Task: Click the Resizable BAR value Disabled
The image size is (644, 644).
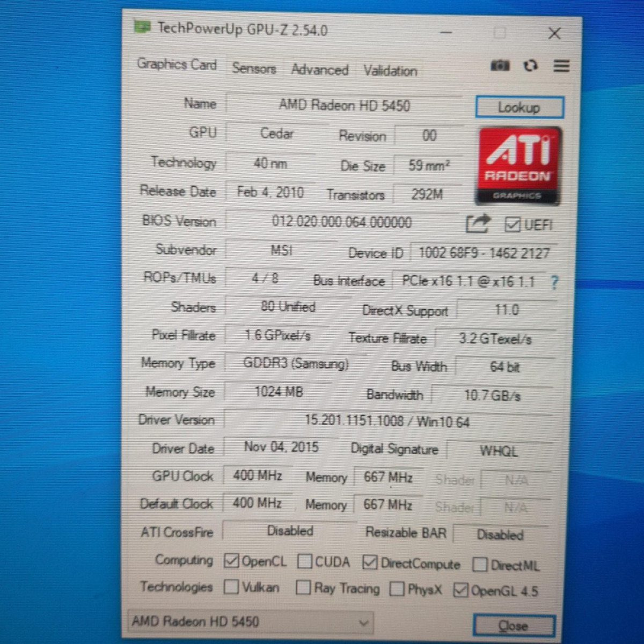Action: (500, 535)
